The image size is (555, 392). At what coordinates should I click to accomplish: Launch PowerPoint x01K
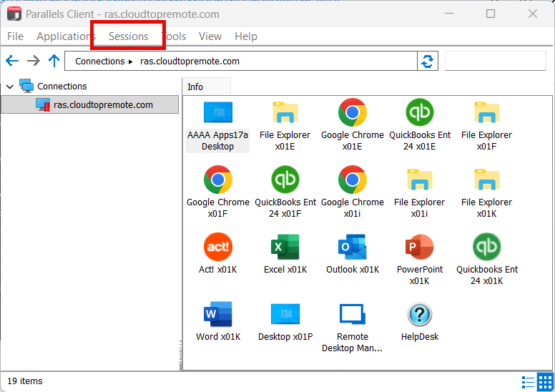tap(419, 248)
